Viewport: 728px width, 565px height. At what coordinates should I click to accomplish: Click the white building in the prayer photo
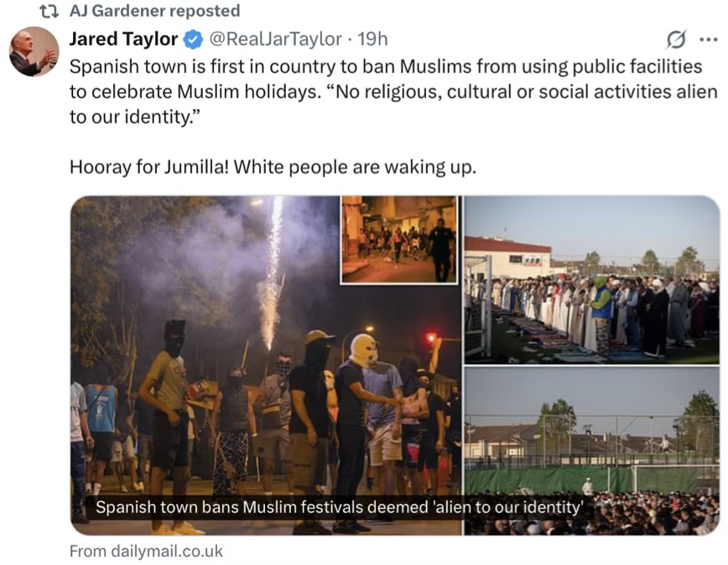point(508,257)
